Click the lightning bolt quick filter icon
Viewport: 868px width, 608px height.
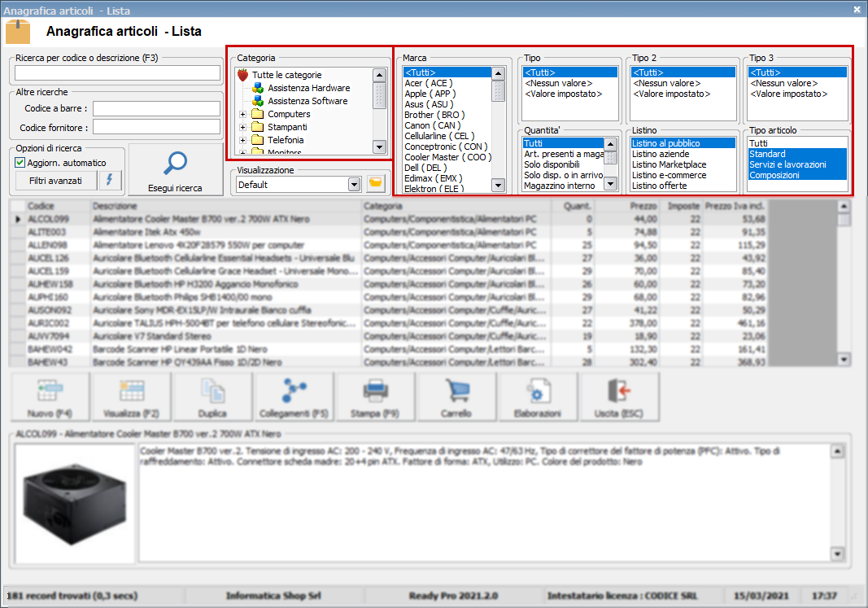click(x=111, y=180)
